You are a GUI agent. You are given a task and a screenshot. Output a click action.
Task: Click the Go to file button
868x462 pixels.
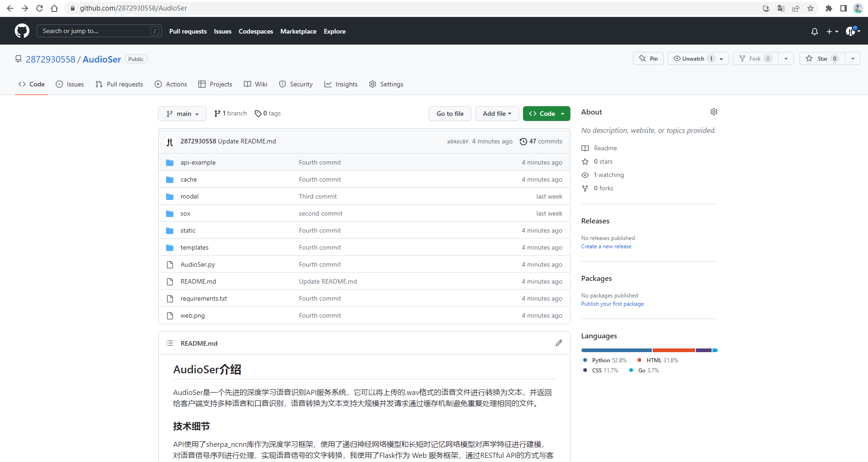(450, 114)
